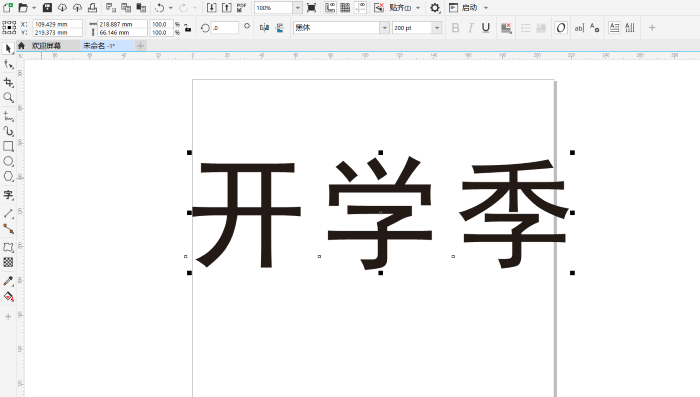Toggle Italic text formatting
This screenshot has width=700, height=397.
point(471,28)
